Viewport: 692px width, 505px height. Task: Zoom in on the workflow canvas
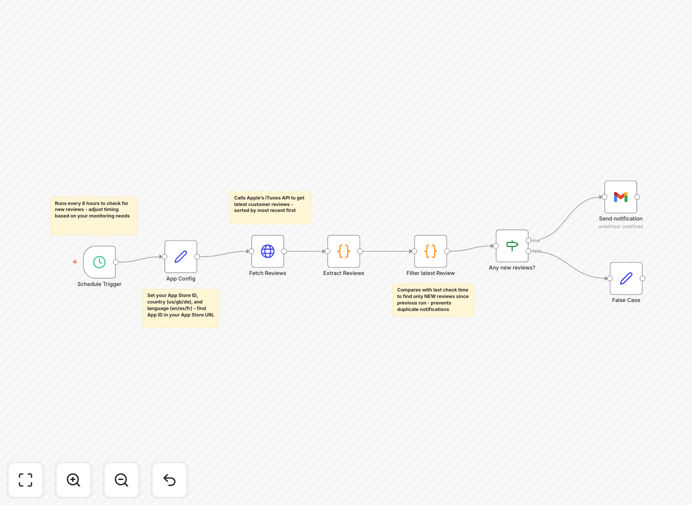[x=73, y=480]
